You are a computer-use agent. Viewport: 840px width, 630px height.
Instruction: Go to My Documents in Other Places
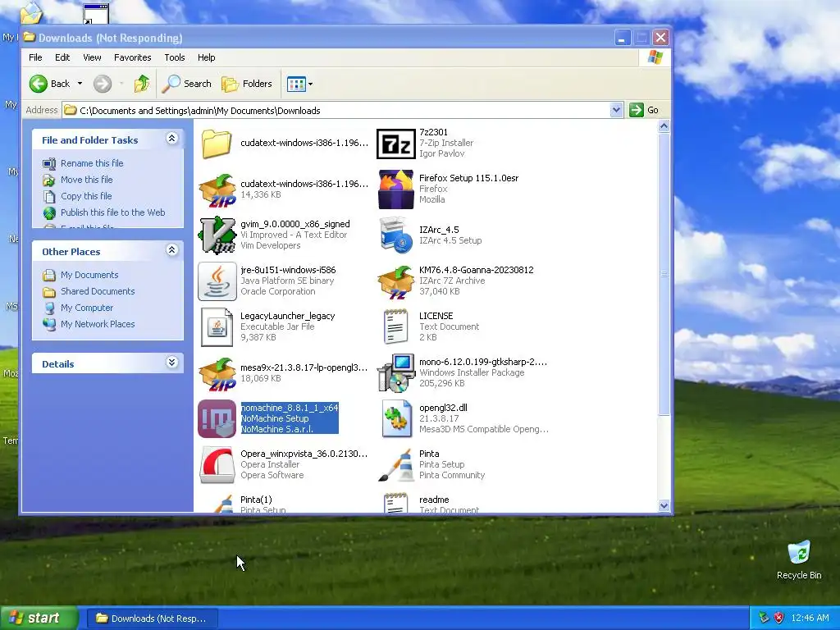89,275
